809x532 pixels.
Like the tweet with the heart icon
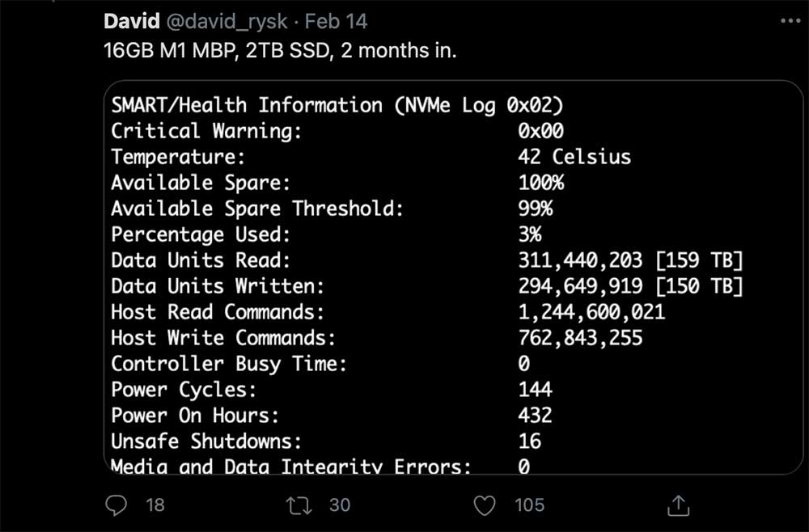click(484, 505)
